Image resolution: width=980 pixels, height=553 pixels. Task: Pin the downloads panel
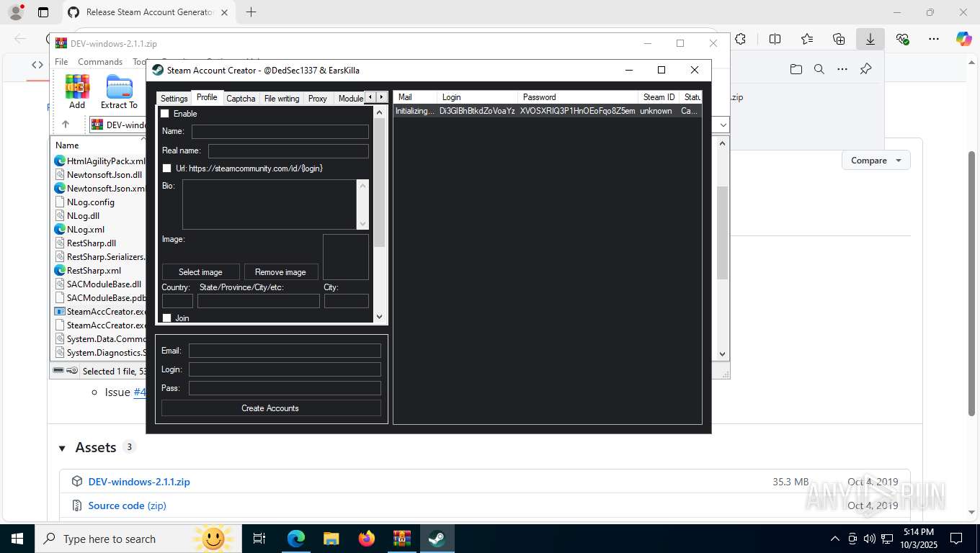866,69
